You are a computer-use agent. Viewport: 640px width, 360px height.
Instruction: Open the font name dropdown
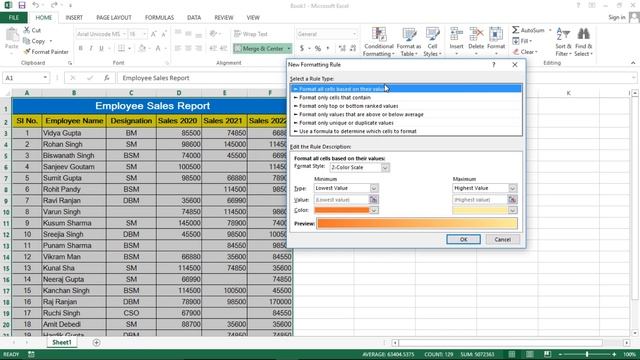[x=124, y=34]
